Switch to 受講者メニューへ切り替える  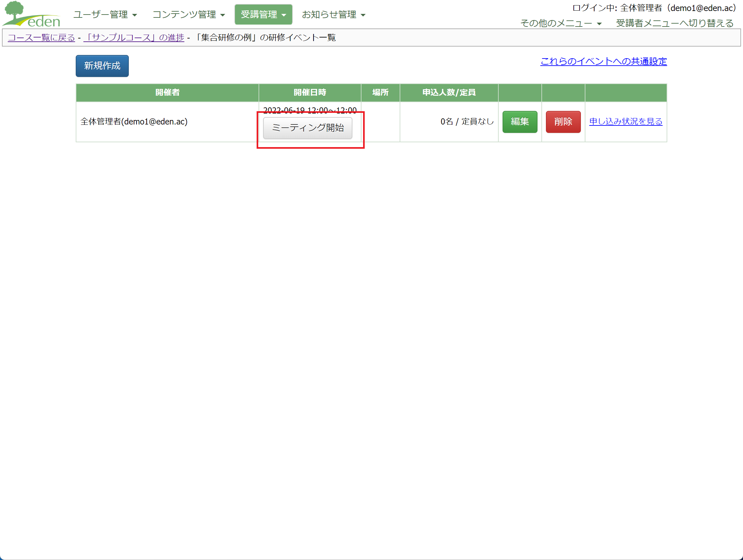pyautogui.click(x=674, y=23)
